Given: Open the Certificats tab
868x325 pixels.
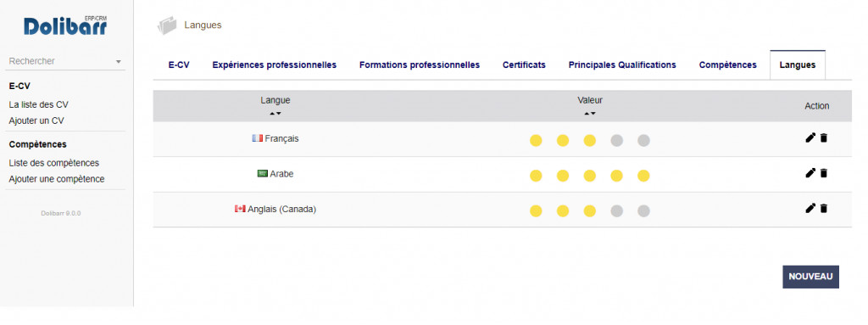Looking at the screenshot, I should click(x=524, y=64).
